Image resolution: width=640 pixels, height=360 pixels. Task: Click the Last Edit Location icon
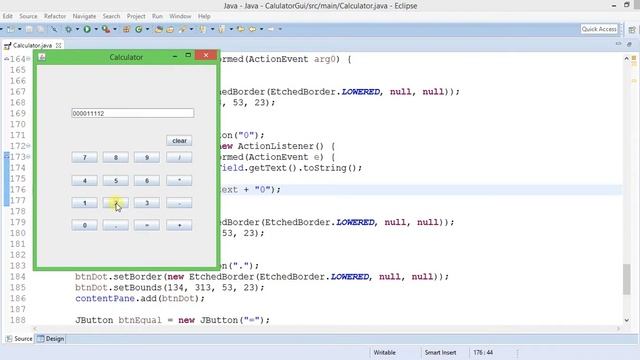(241, 29)
